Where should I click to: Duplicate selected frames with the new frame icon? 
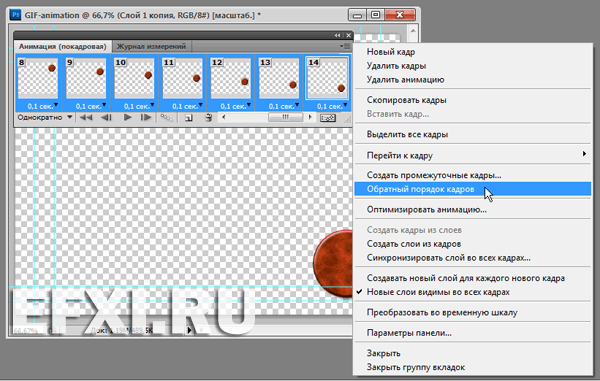(189, 118)
